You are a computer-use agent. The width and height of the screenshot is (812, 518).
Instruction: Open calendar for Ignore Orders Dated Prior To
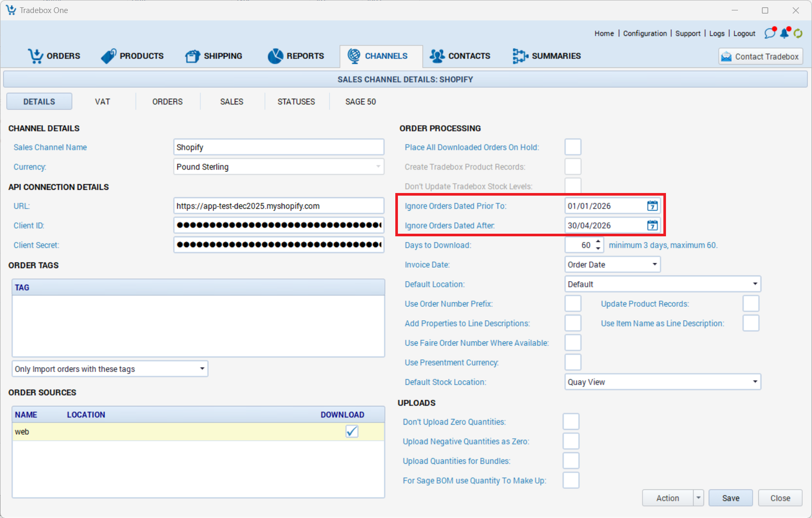(652, 206)
